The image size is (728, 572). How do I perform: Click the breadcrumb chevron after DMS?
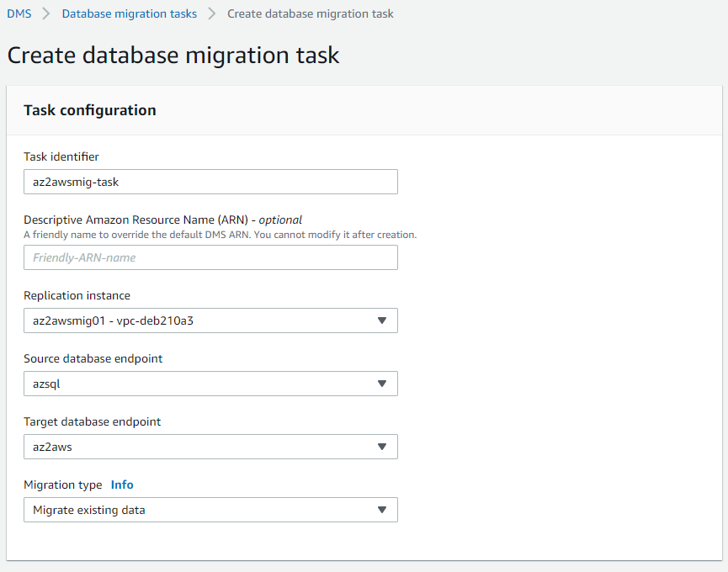click(x=46, y=14)
